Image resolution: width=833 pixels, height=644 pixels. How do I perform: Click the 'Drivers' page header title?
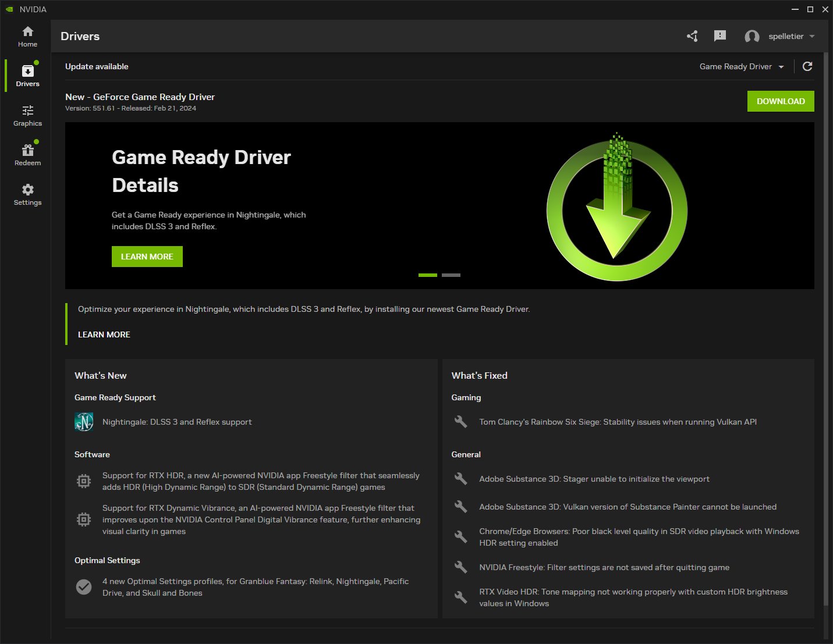(x=80, y=36)
